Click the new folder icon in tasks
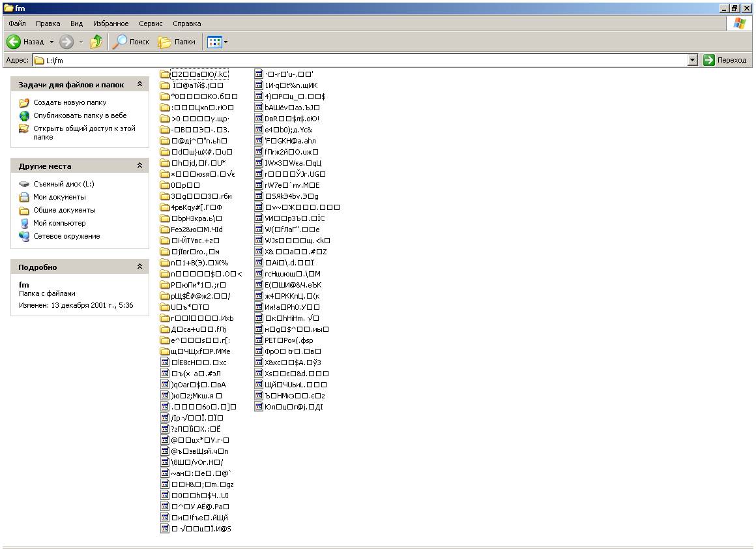This screenshot has width=756, height=549. click(x=24, y=103)
